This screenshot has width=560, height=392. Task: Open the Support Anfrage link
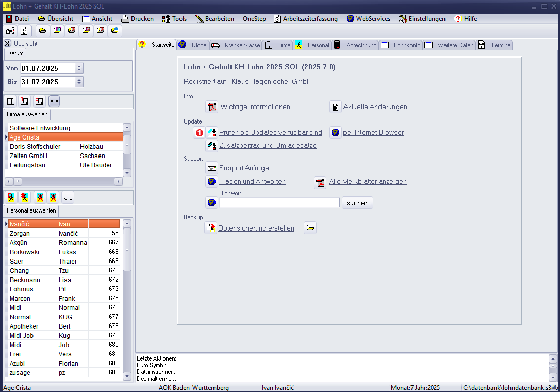pos(244,168)
